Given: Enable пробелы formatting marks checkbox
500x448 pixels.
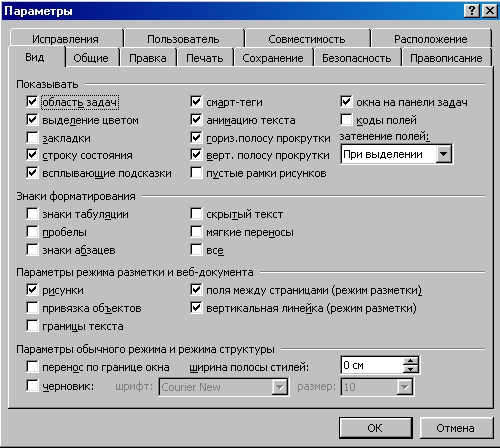Looking at the screenshot, I should tap(32, 231).
